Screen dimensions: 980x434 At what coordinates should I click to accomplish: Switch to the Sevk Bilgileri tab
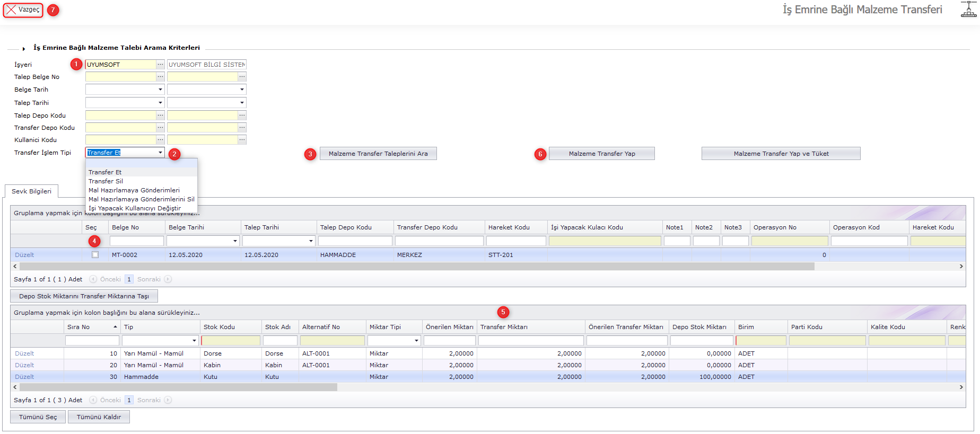tap(31, 191)
